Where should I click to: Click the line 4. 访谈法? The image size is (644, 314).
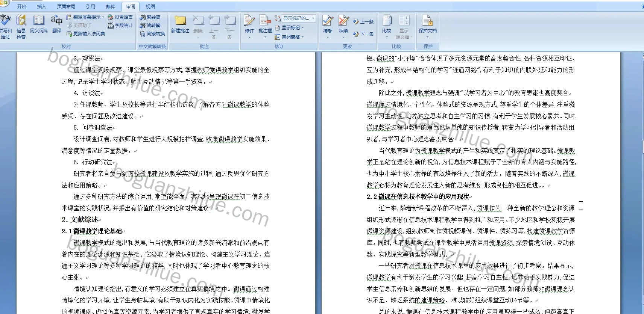click(x=87, y=93)
